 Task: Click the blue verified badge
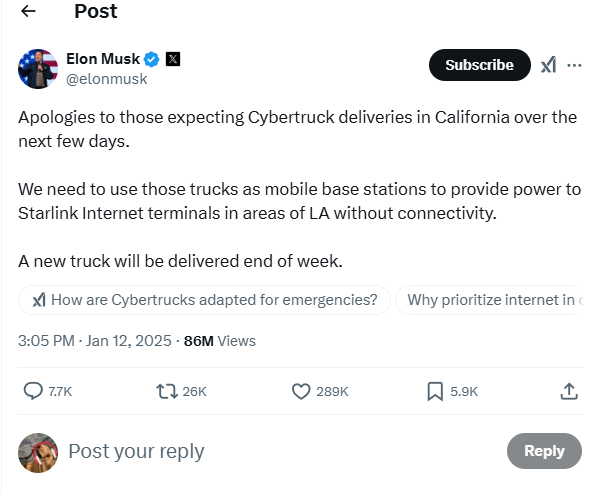coord(152,59)
